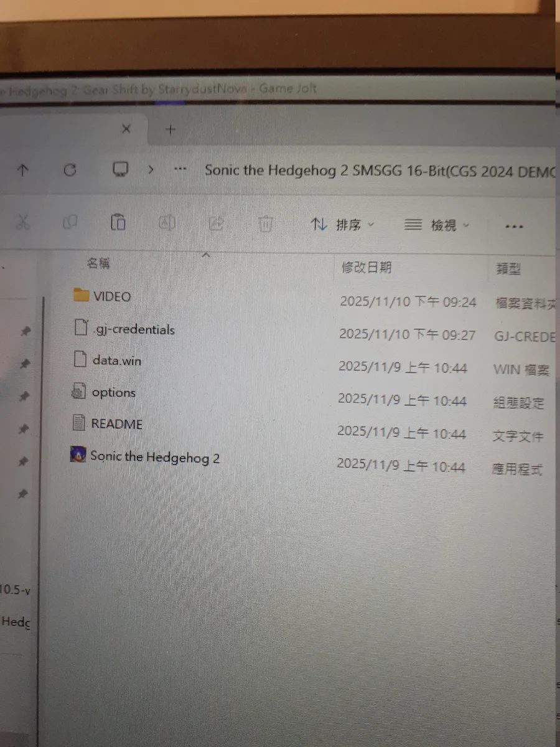Sort by the 類型 column header
This screenshot has height=747, width=560.
(508, 269)
